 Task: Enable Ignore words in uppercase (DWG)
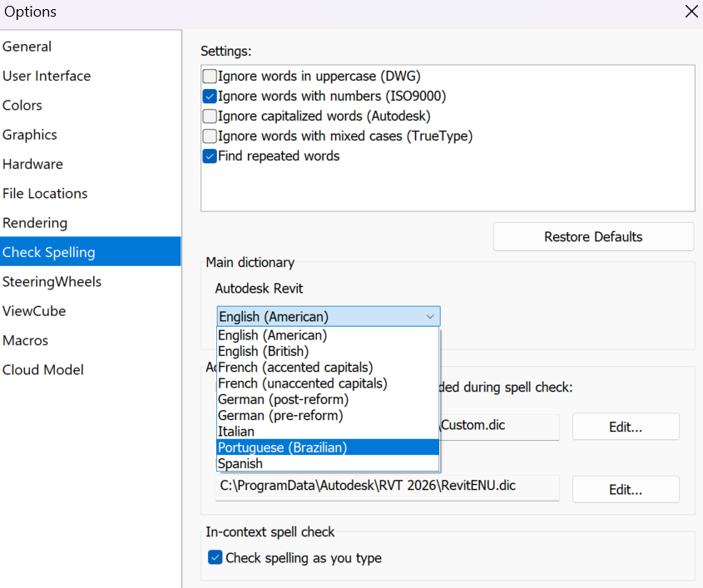tap(210, 77)
